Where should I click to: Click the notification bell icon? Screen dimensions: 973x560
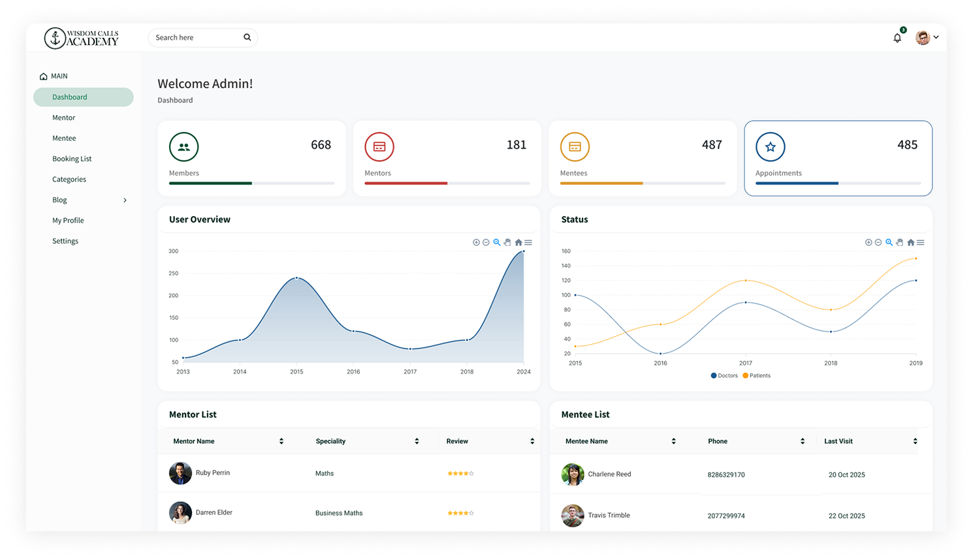[897, 38]
